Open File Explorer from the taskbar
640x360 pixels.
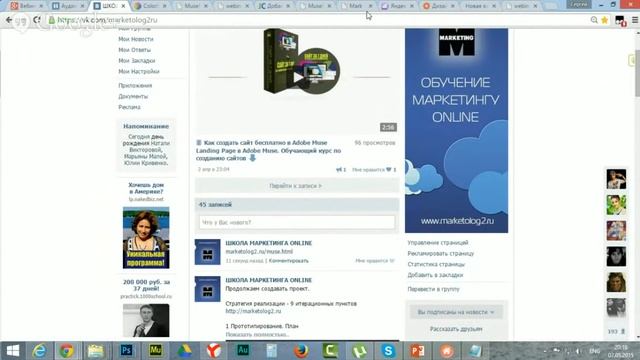tap(96, 351)
